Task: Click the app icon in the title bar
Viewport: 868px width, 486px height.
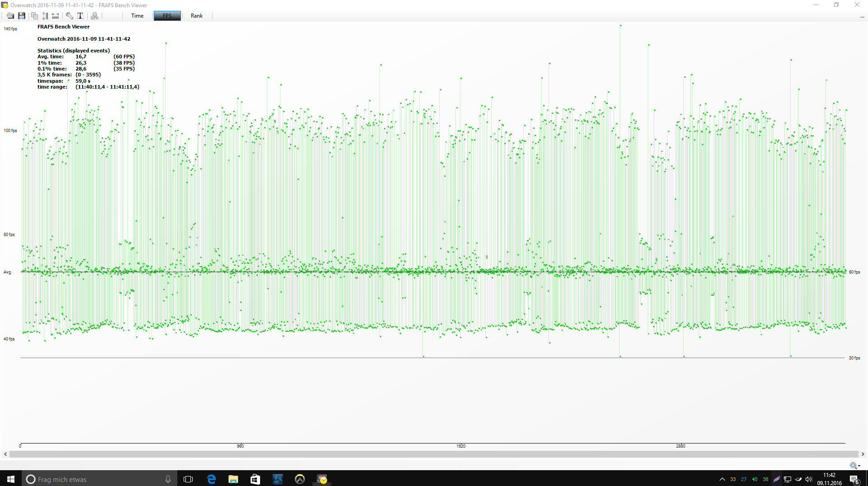Action: [x=5, y=5]
